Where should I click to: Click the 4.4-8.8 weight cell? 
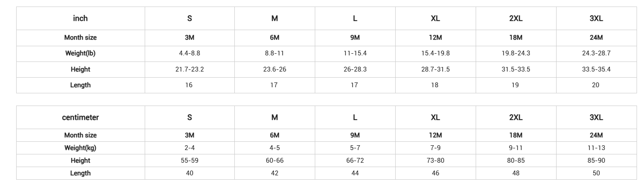click(x=189, y=53)
